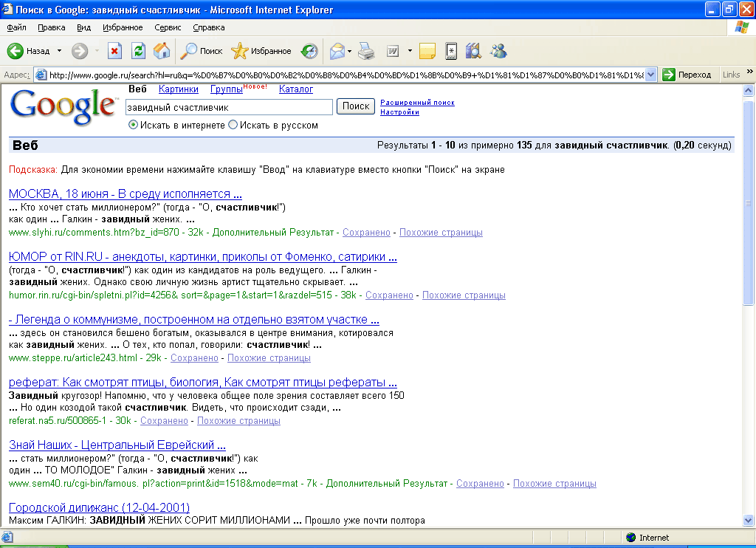Open result 'реферат: Как смотрят птицы'
756x548 pixels.
pos(203,382)
